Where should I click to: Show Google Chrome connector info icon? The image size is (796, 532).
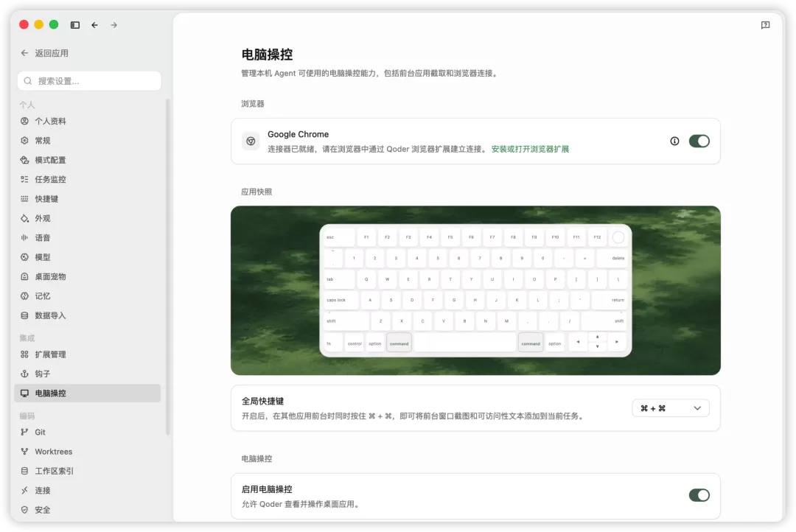[x=674, y=141]
